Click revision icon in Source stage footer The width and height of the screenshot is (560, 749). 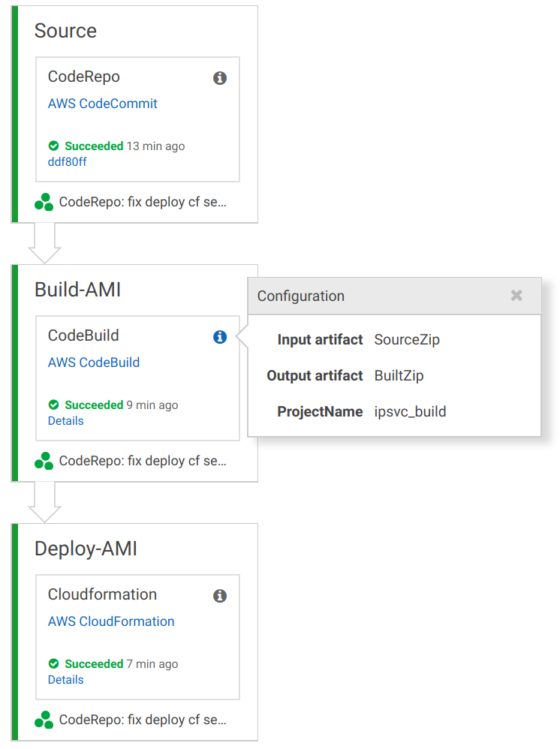44,202
